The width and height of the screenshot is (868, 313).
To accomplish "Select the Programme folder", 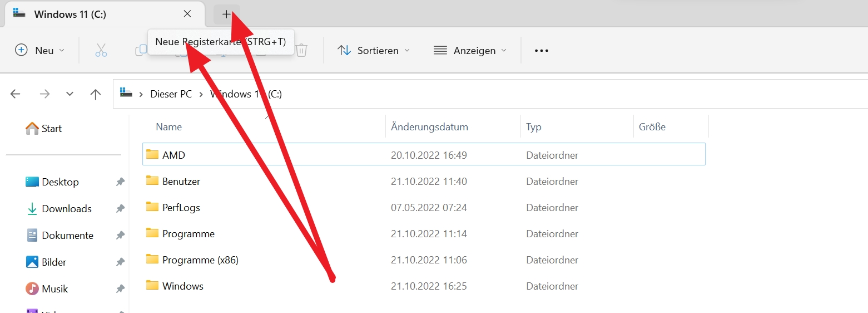I will pyautogui.click(x=424, y=233).
